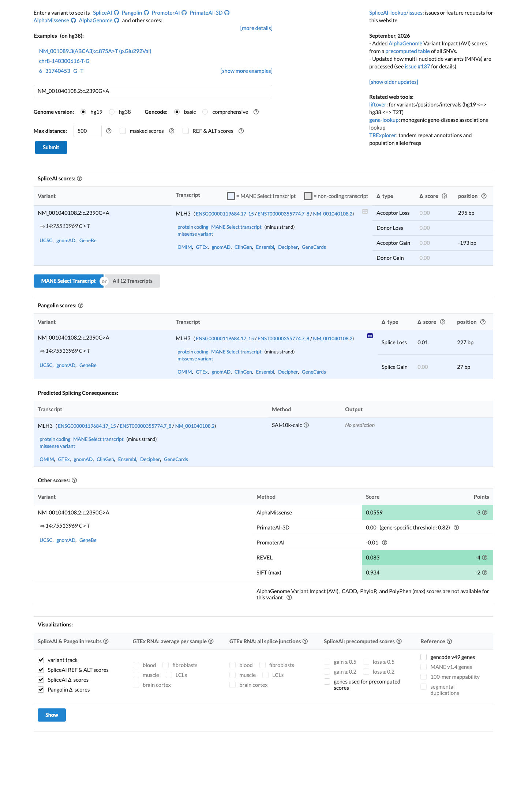
Task: Open the AlphaMissense GitHub icon link
Action: click(73, 20)
